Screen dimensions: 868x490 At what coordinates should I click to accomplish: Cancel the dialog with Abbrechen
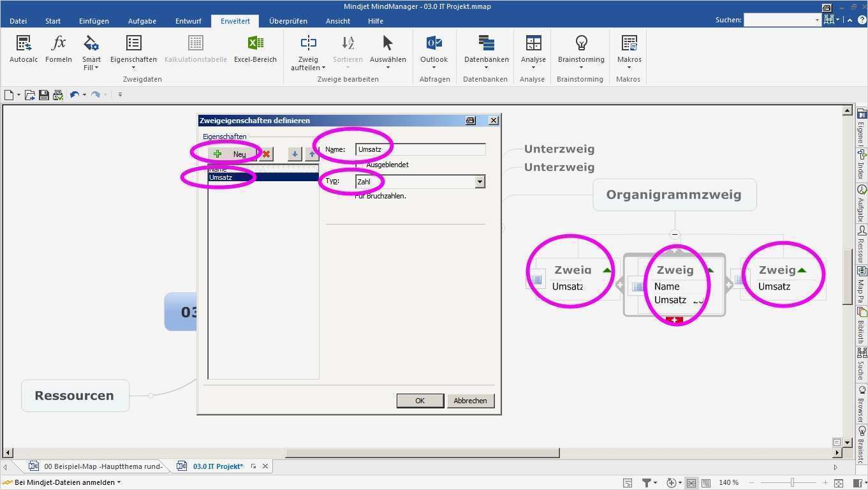coord(471,401)
